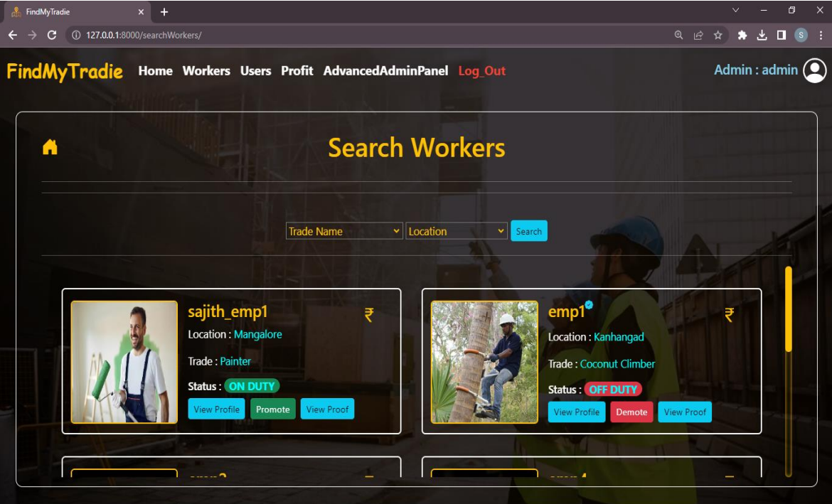
Task: Open the Profit page in navbar
Action: pos(297,71)
